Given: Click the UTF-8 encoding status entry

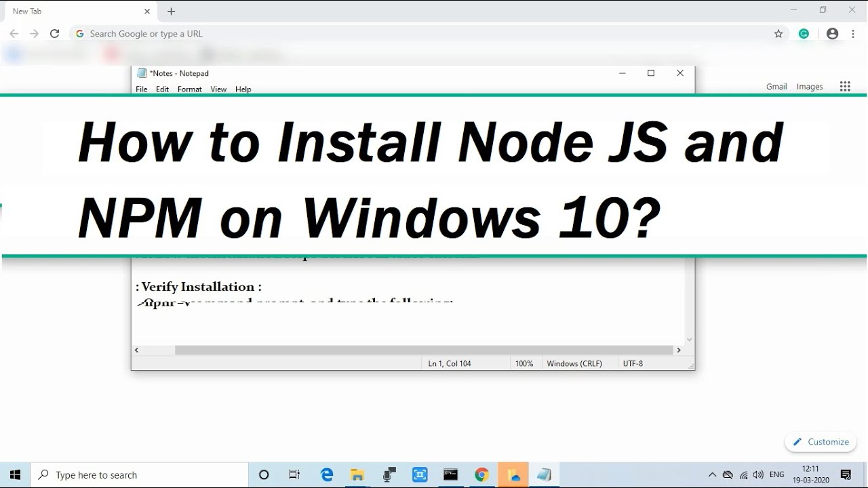Looking at the screenshot, I should pyautogui.click(x=633, y=364).
